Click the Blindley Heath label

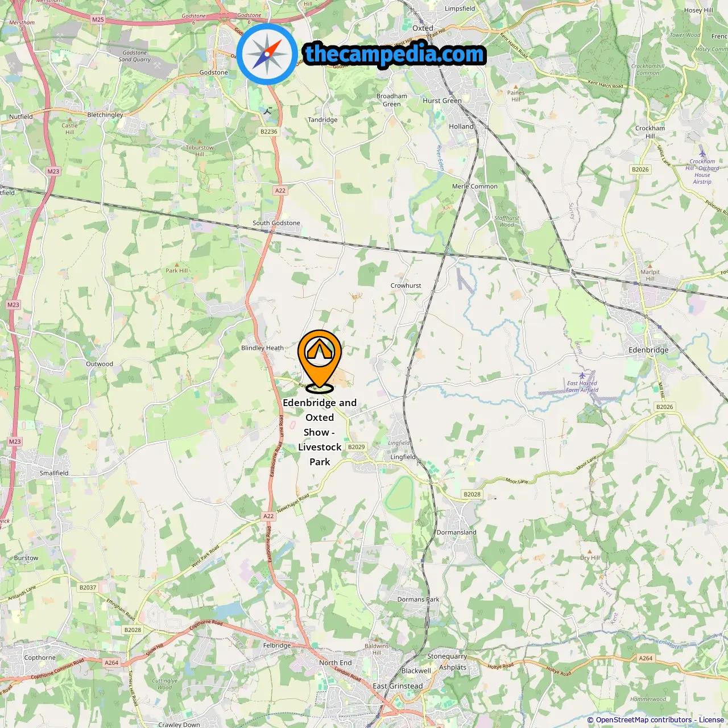(262, 348)
